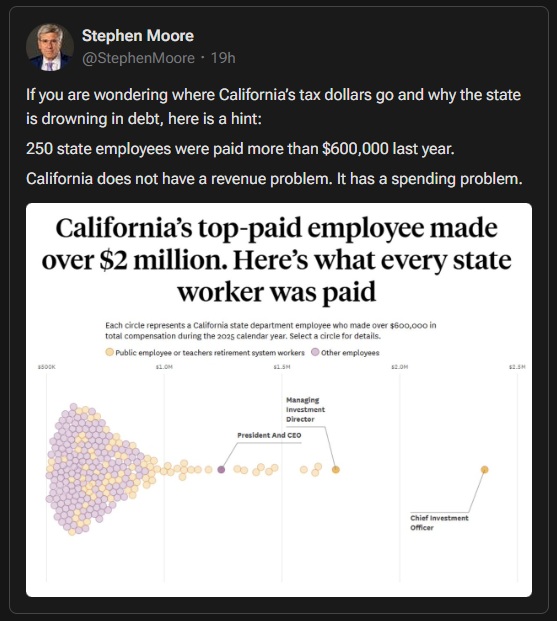This screenshot has width=557, height=621.
Task: Click the 19h post timestamp
Action: click(x=223, y=58)
